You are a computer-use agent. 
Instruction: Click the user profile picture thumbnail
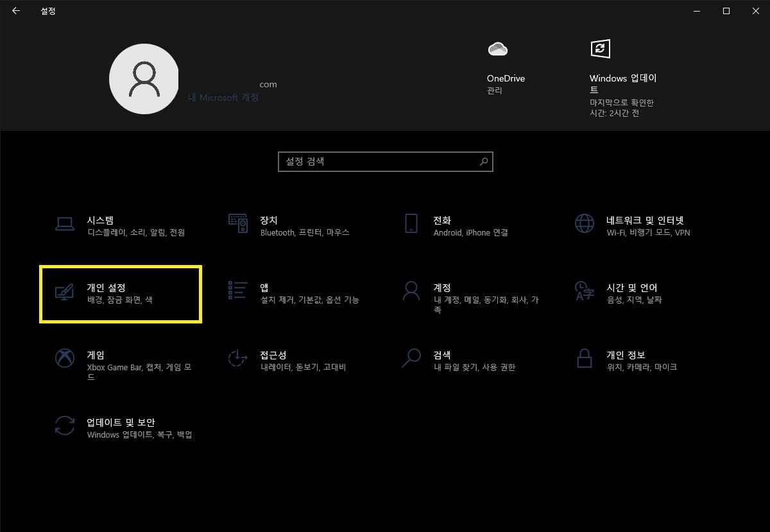click(144, 79)
